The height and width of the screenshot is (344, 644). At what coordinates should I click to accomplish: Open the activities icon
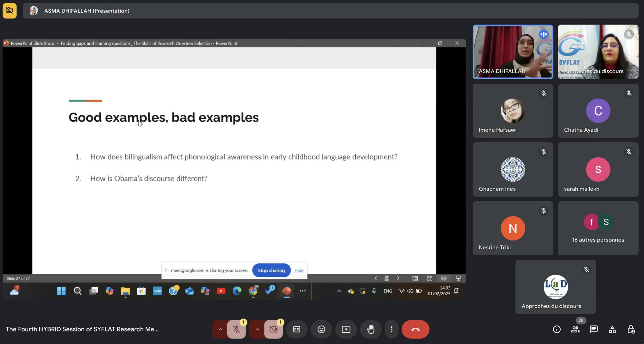(612, 329)
